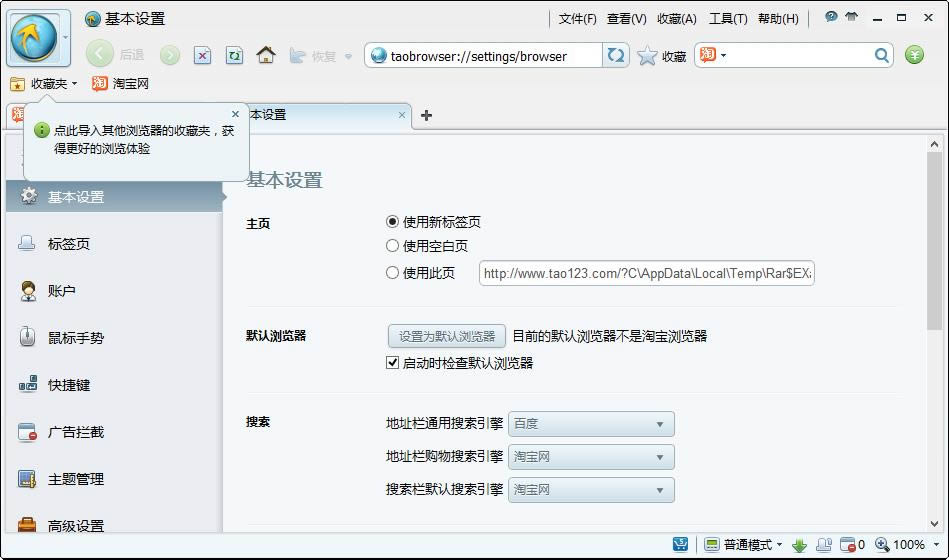Open the 工具(T) menu
This screenshot has width=949, height=560.
coord(728,19)
